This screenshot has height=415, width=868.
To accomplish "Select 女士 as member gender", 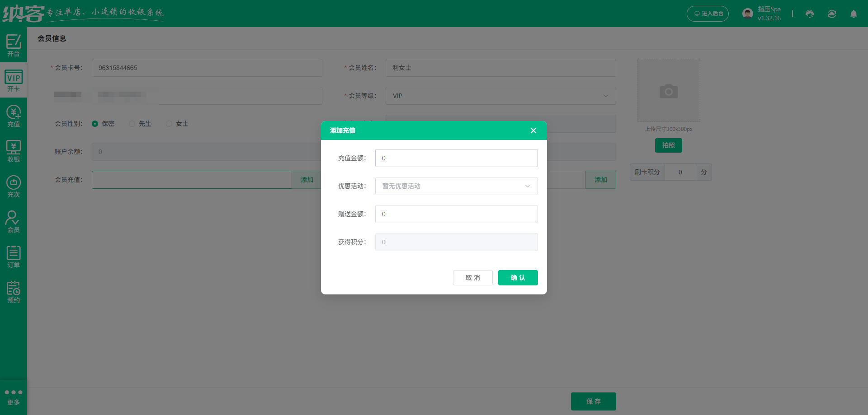I will tap(170, 123).
